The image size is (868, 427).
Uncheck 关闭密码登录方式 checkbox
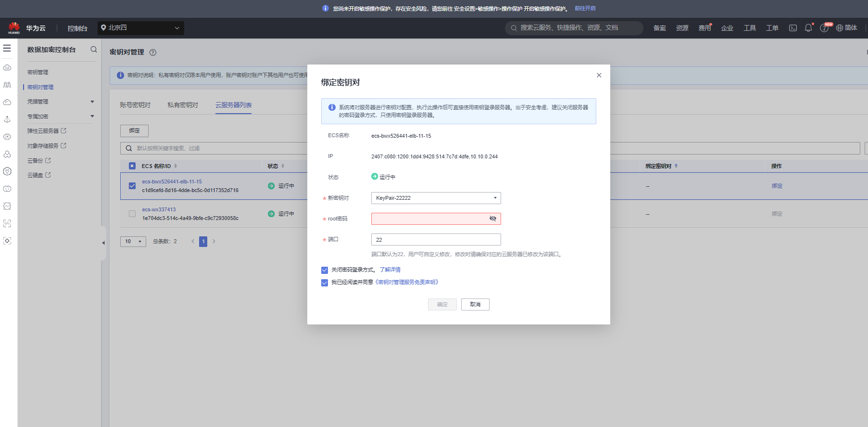click(325, 270)
